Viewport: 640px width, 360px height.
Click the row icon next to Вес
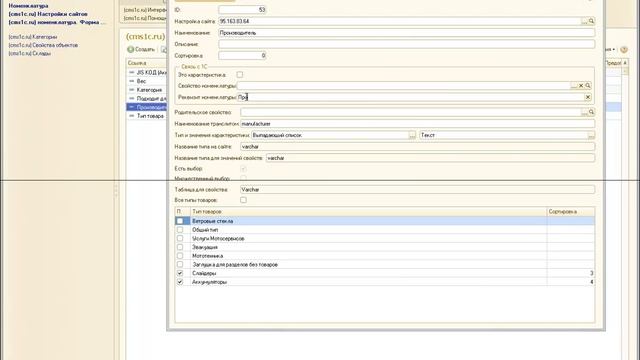[131, 81]
